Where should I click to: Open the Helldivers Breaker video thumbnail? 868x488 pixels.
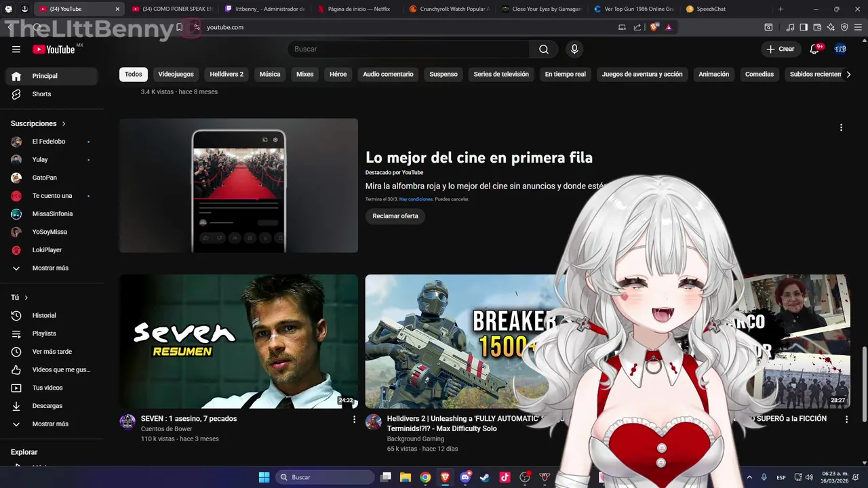(461, 342)
